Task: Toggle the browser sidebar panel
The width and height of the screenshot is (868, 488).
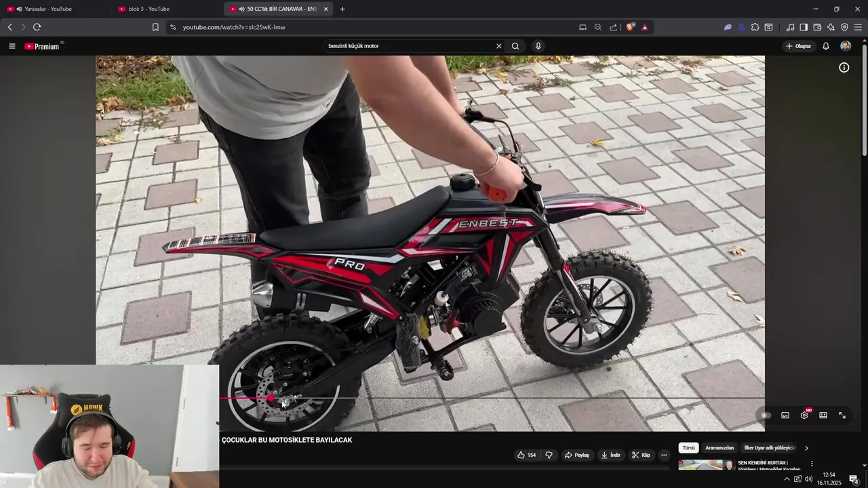Action: 804,27
